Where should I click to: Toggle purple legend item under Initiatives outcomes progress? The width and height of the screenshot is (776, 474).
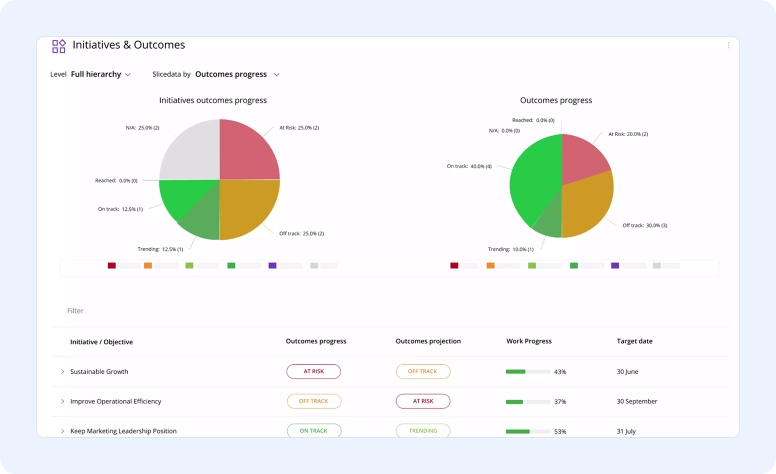(272, 266)
